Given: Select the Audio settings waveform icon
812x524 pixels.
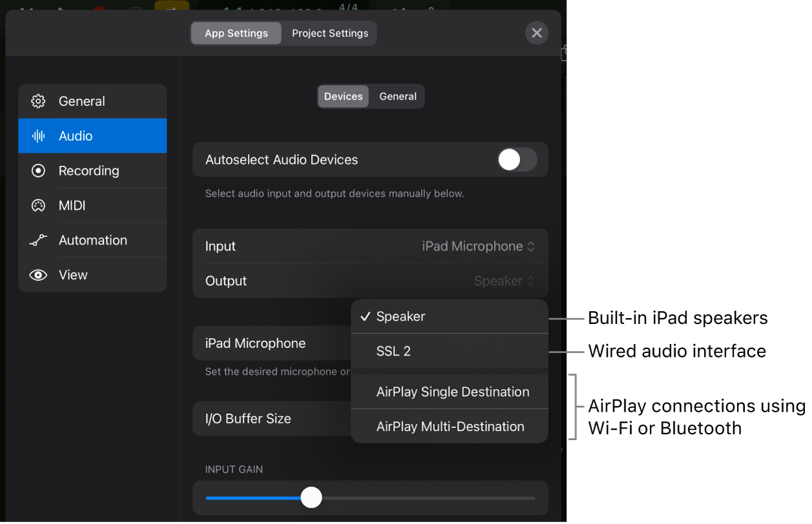Looking at the screenshot, I should click(x=39, y=136).
